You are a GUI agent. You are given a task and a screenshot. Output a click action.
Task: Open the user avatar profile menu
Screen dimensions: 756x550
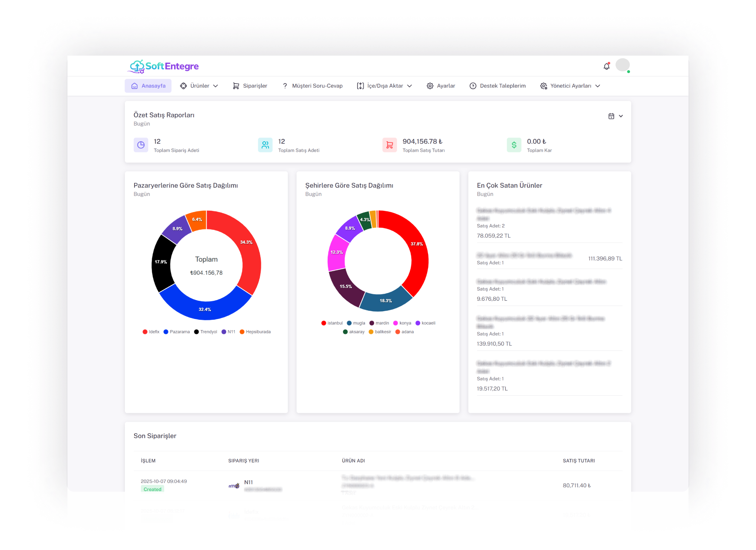click(622, 65)
